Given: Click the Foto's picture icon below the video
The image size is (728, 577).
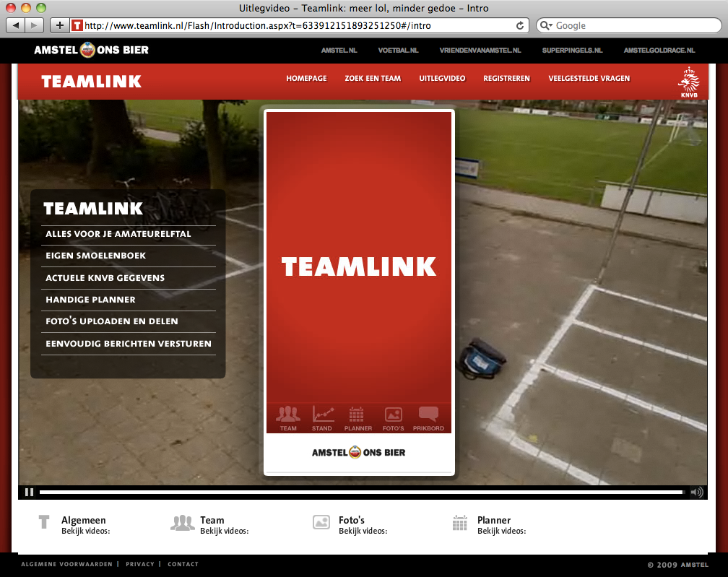Looking at the screenshot, I should tap(321, 522).
